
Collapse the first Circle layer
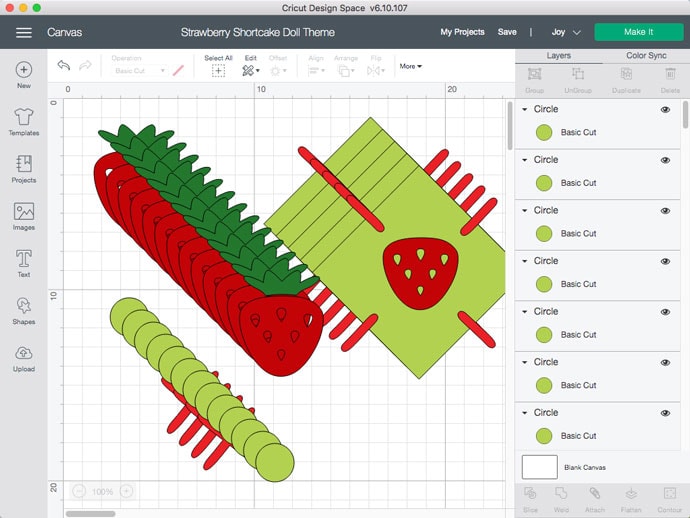point(525,109)
